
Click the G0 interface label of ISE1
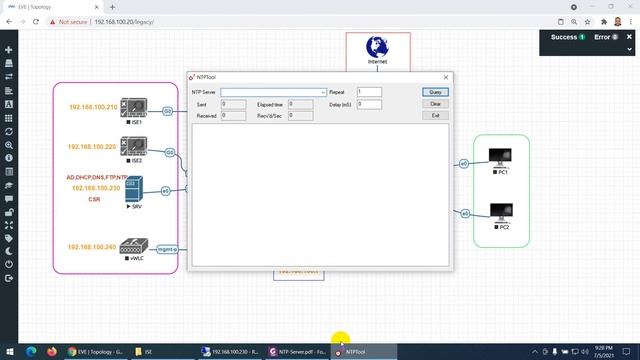coord(167,111)
